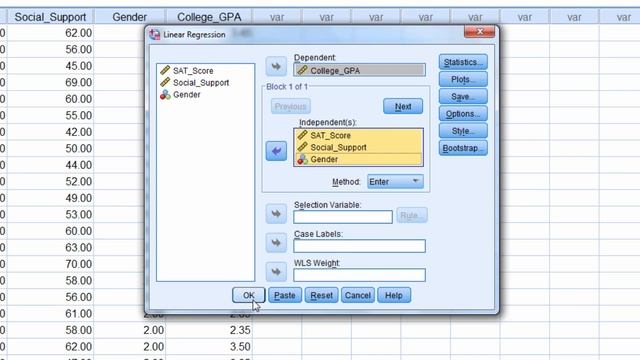The image size is (640, 360).
Task: Click the College_GPA cell showing 2.35
Action: pyautogui.click(x=209, y=330)
